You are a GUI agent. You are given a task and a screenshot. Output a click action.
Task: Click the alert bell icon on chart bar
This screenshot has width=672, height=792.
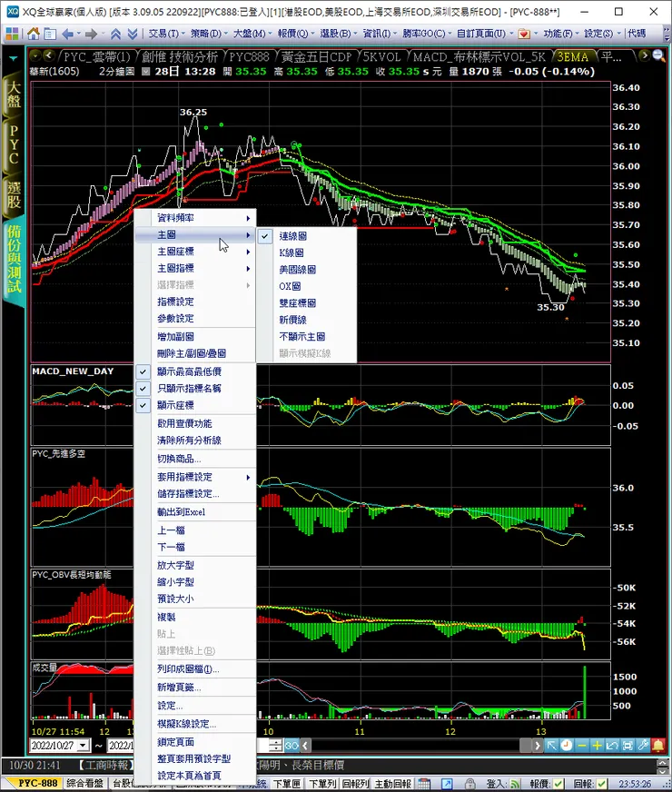coord(657,745)
